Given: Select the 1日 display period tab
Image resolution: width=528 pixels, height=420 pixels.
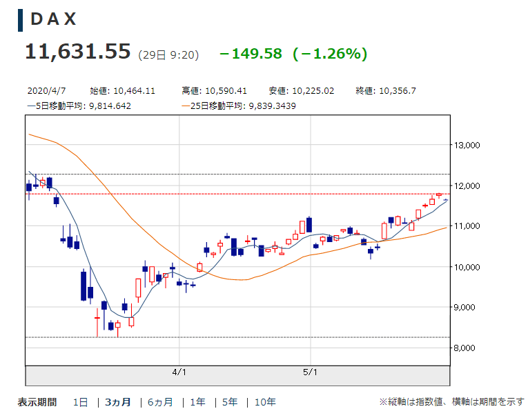Looking at the screenshot, I should click(x=80, y=403).
